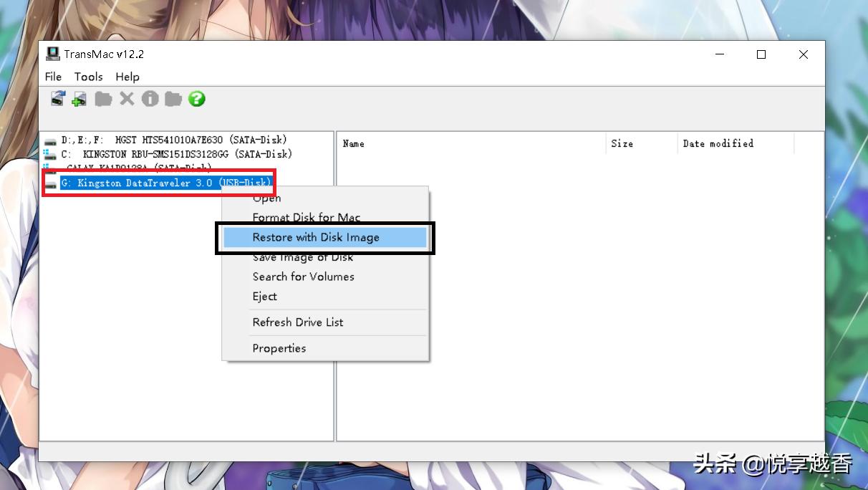
Task: Open the File menu
Action: pos(52,77)
